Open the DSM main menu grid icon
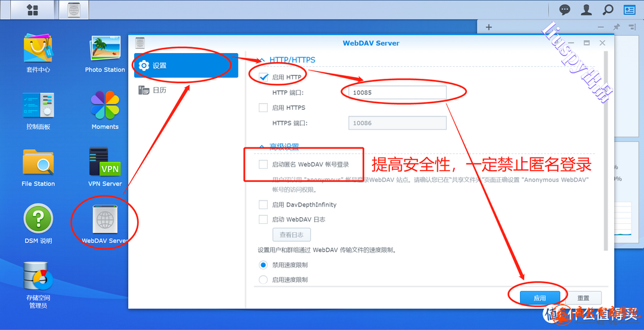The image size is (644, 330). pos(32,10)
